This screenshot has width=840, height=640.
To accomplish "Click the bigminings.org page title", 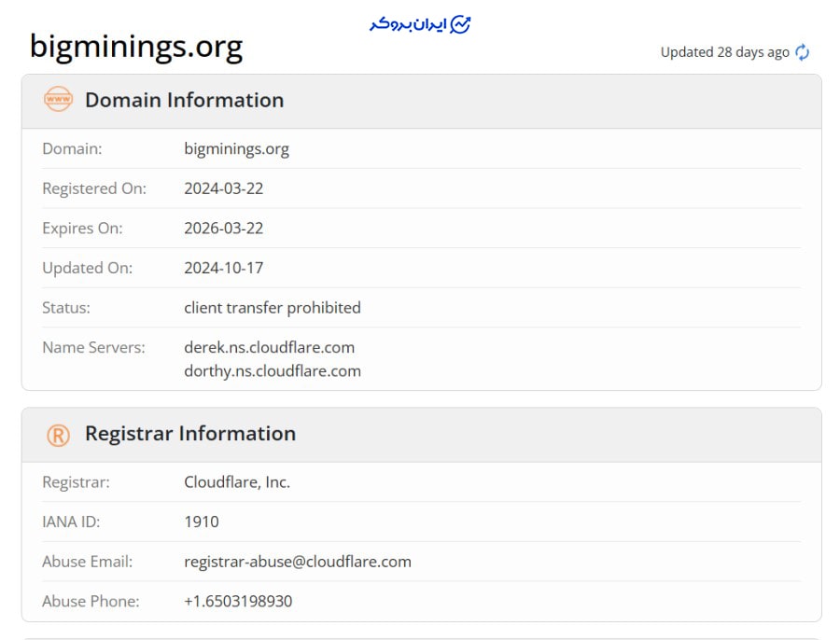I will pyautogui.click(x=136, y=47).
